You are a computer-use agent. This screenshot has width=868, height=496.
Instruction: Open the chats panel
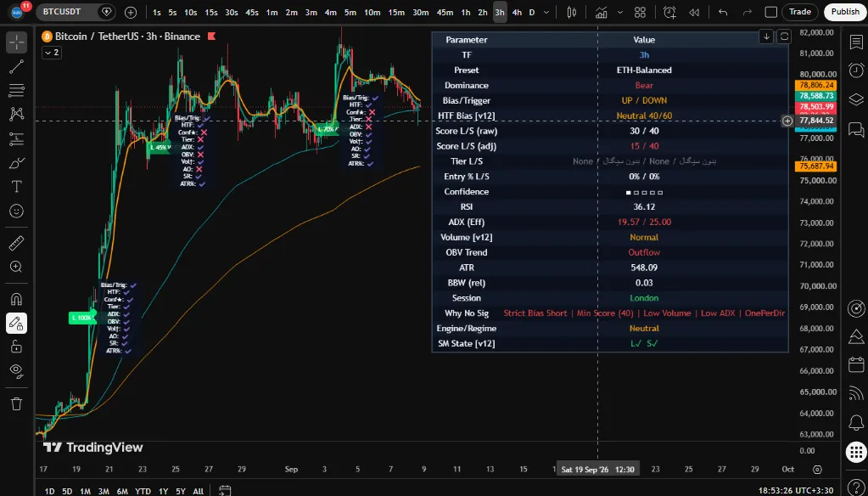tap(856, 129)
